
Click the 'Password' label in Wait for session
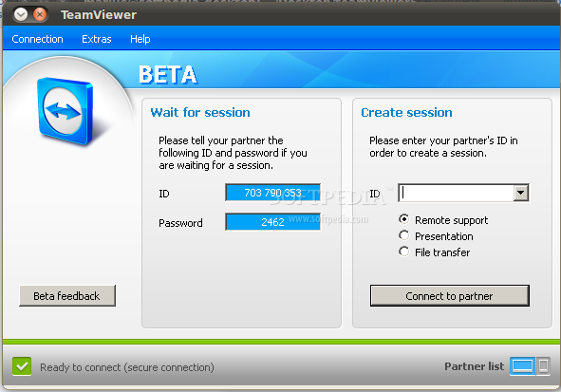[x=180, y=223]
